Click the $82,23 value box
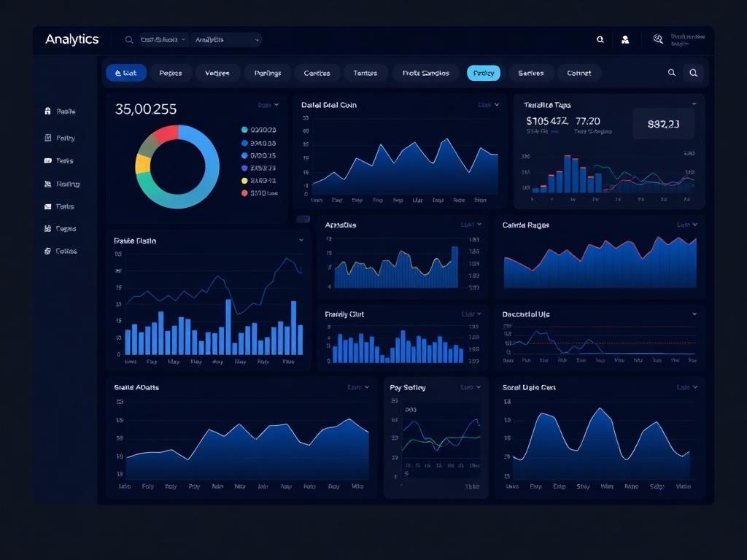 663,124
